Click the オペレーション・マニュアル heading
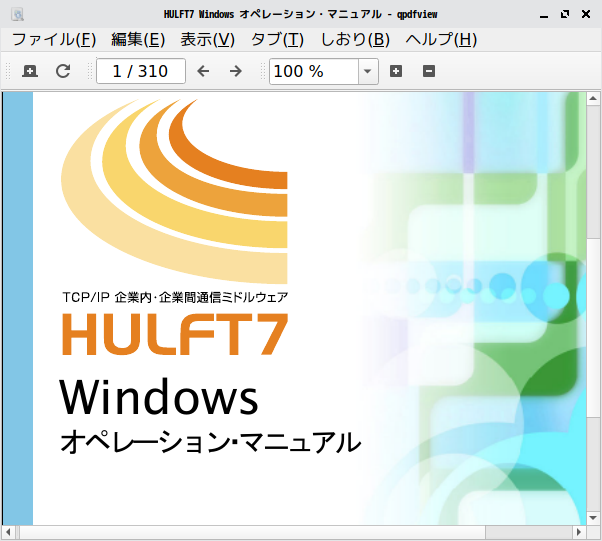The width and height of the screenshot is (602, 541). click(210, 442)
